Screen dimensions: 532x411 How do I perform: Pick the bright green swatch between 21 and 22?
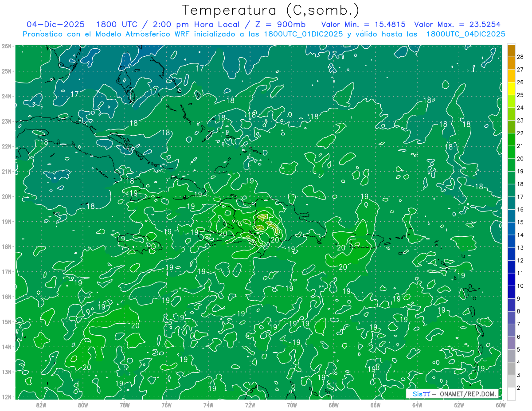(511, 140)
